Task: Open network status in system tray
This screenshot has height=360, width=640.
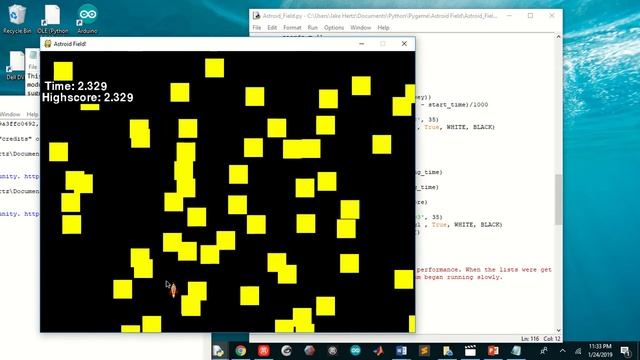Action: (x=578, y=351)
